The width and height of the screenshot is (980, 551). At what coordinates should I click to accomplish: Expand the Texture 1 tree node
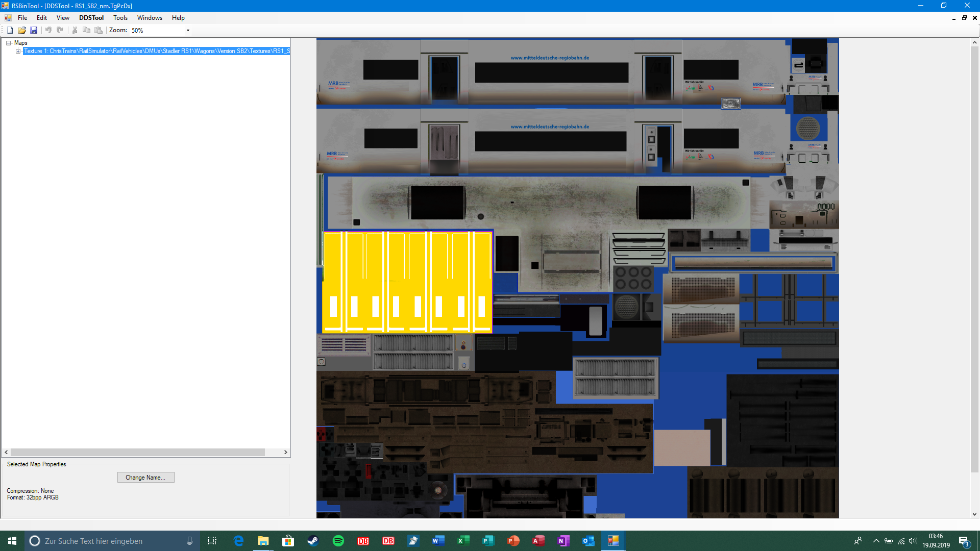pos(18,51)
